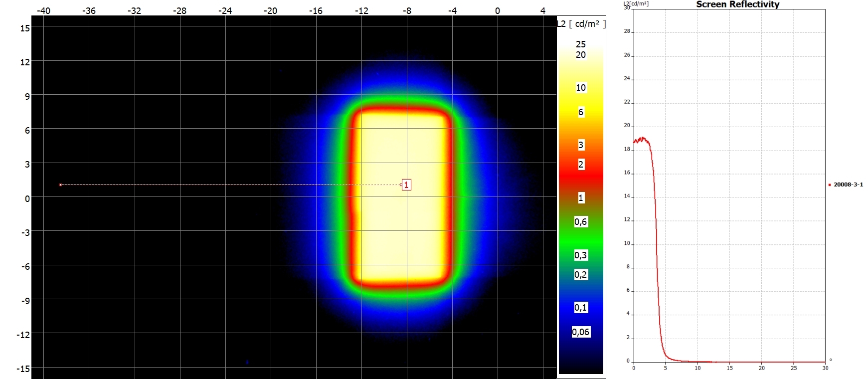Screen dimensions: 868x379
Task: Click the Screen Reflectivity chart title
Action: [x=737, y=4]
